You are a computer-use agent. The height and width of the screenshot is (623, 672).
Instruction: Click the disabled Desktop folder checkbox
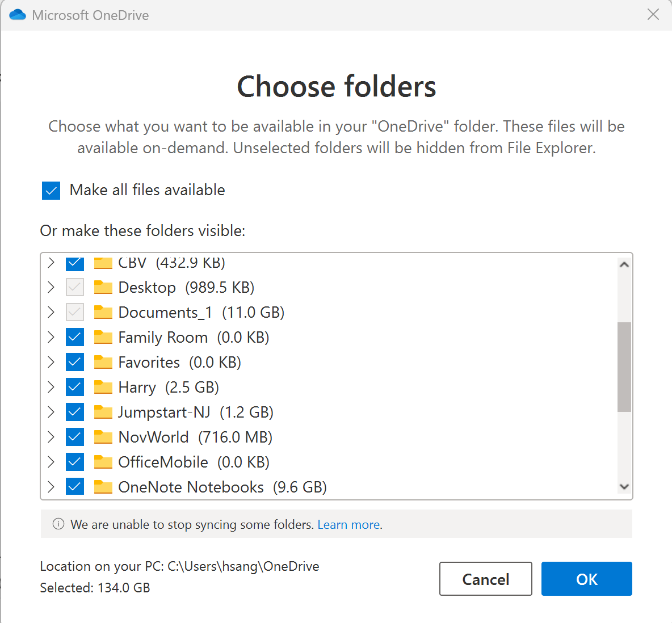pyautogui.click(x=74, y=287)
